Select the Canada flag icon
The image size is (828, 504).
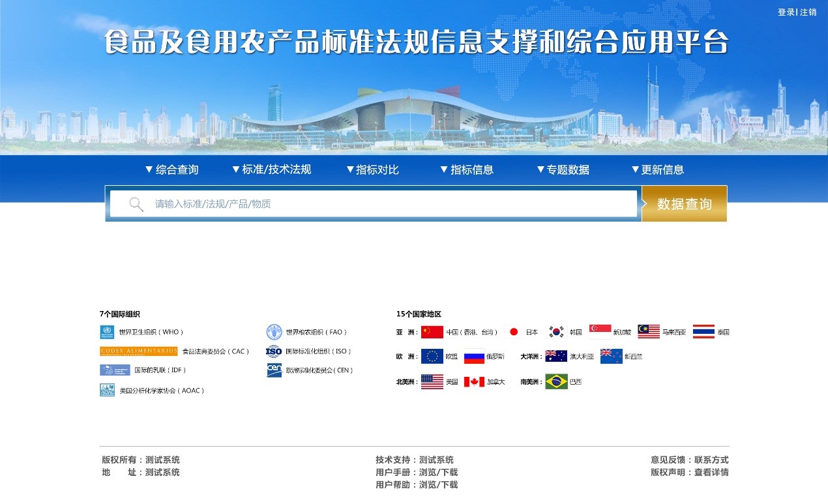(x=474, y=381)
